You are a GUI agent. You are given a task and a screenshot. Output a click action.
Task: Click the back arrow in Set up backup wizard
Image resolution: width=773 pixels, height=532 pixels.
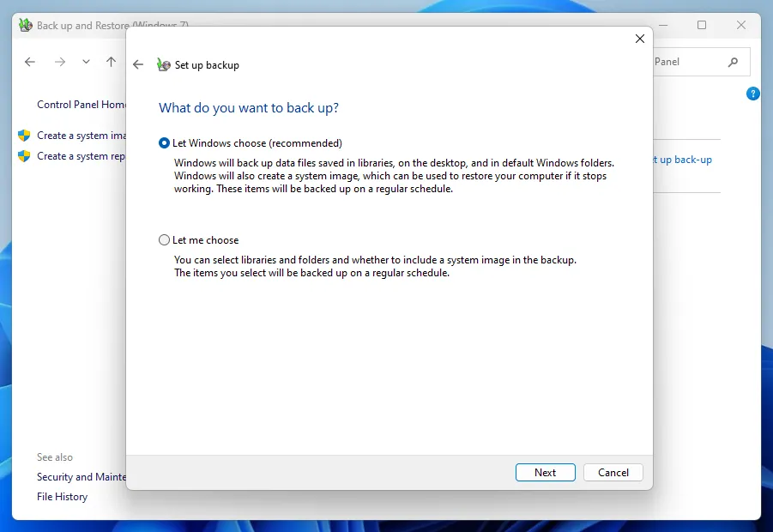click(138, 64)
